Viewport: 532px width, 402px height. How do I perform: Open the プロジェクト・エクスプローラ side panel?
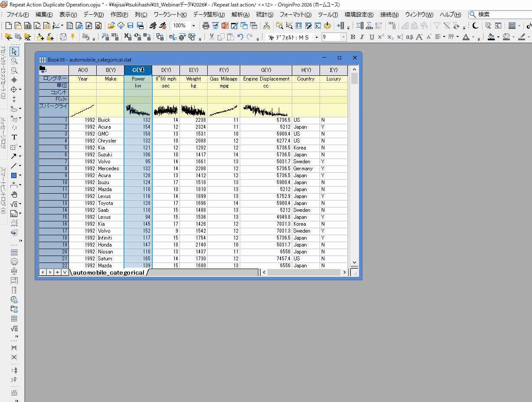3,71
